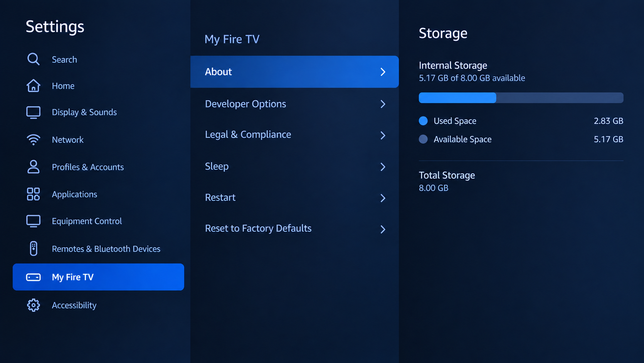Expand Developer Options chevron

[x=383, y=104]
